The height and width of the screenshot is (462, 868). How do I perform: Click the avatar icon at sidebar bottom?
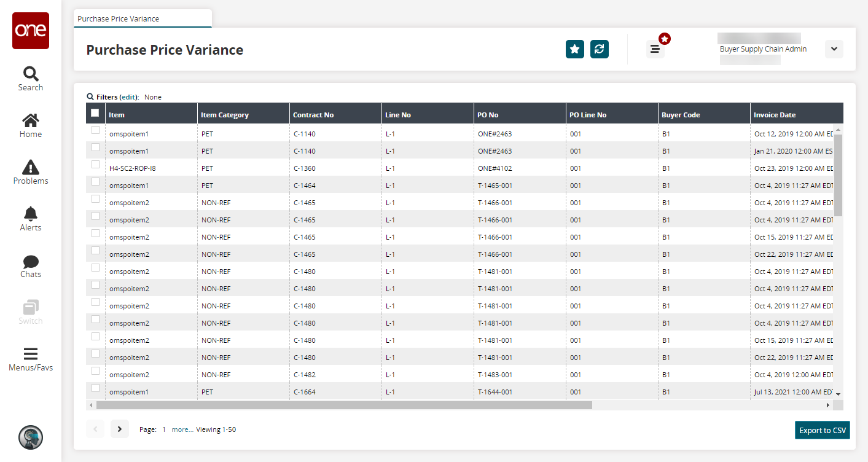31,437
